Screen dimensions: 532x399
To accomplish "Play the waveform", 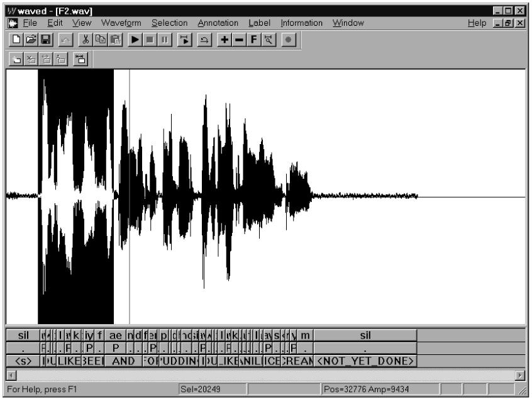I will [135, 40].
